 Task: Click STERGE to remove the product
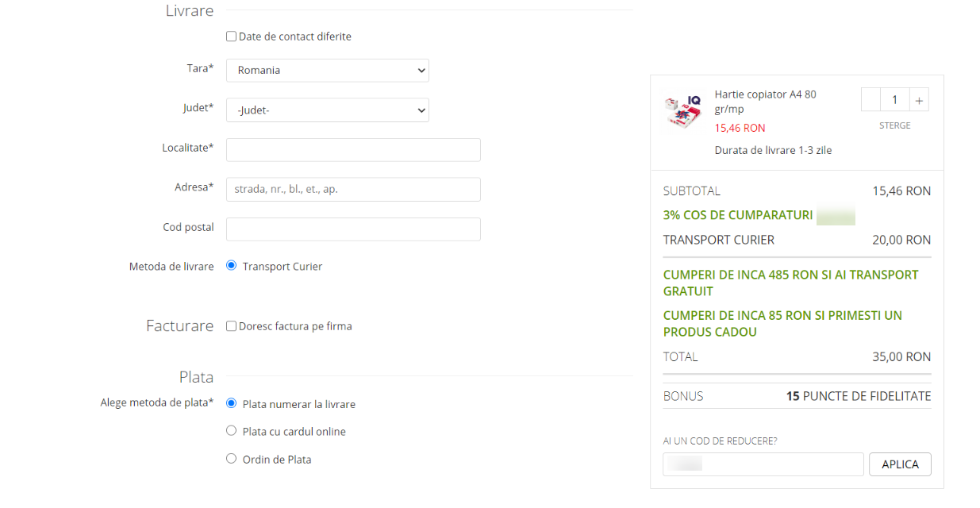(x=894, y=125)
